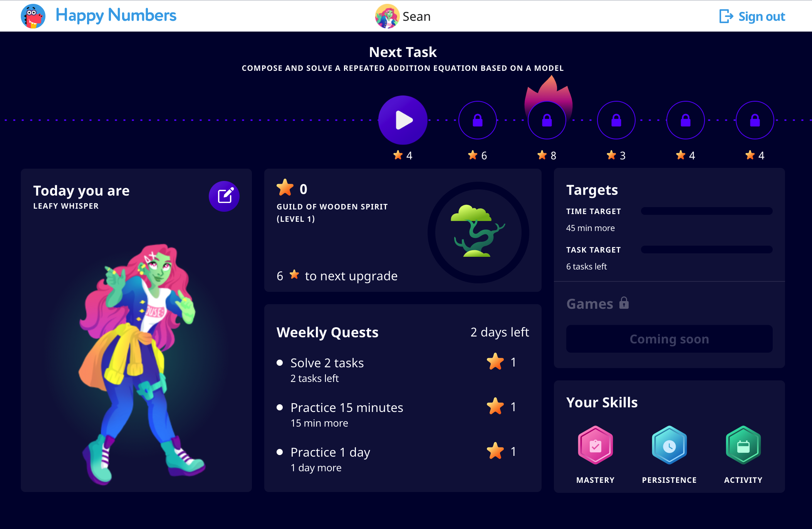The width and height of the screenshot is (812, 529).
Task: Click the Task Target progress bar
Action: tap(707, 249)
